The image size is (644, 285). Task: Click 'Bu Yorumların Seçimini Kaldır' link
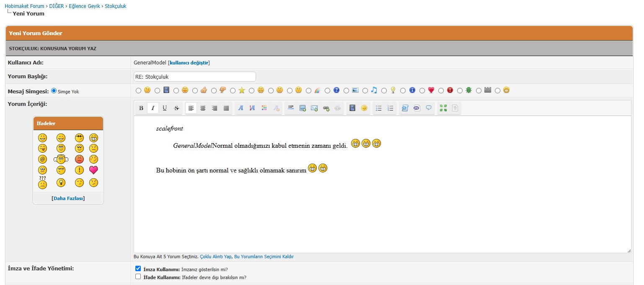point(264,257)
